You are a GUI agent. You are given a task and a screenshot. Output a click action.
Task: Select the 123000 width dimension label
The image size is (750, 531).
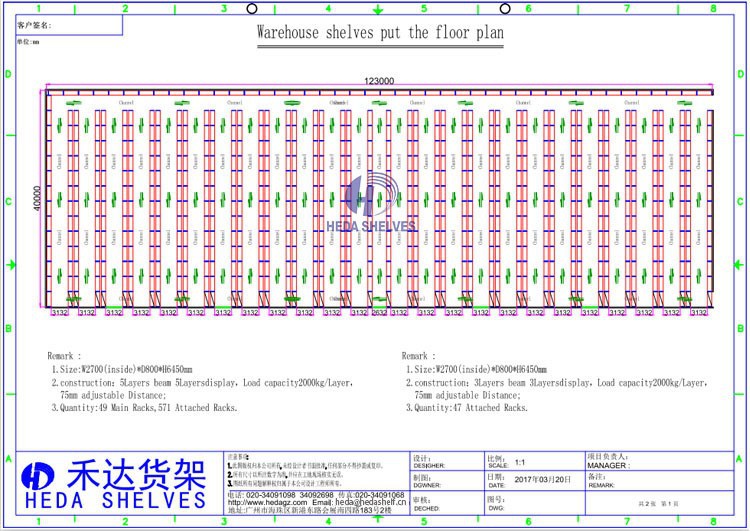pyautogui.click(x=378, y=81)
